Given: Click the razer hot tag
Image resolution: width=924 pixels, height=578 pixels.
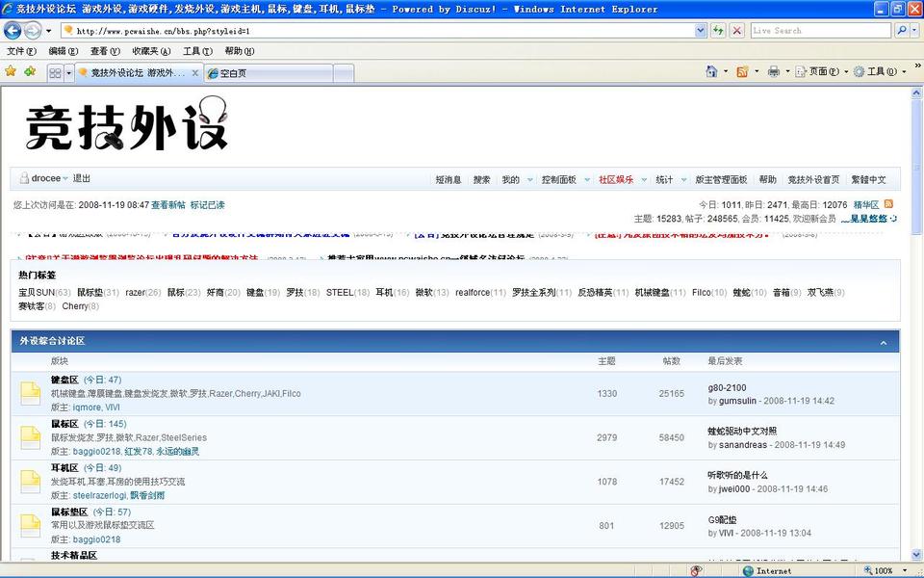Looking at the screenshot, I should (x=135, y=293).
